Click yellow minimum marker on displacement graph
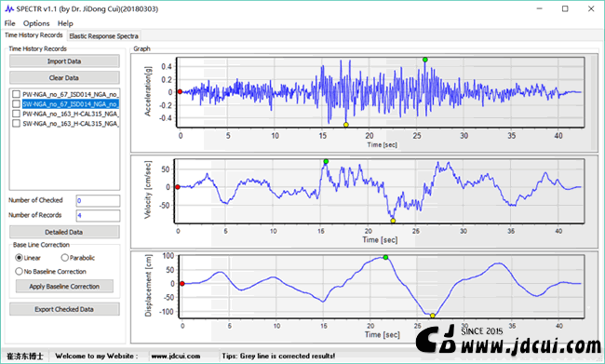Viewport: 605px width, 364px height. coord(433,316)
